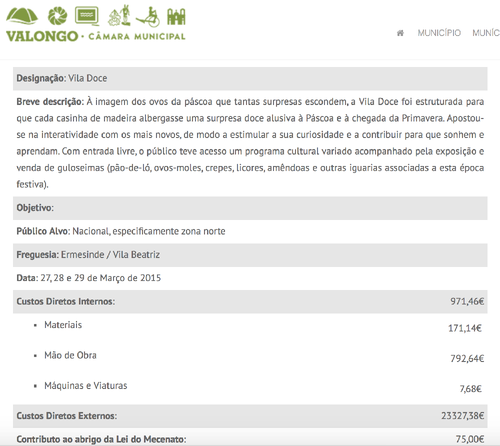Click the green cyclist logo icon
The height and width of the screenshot is (446, 500).
(x=148, y=17)
